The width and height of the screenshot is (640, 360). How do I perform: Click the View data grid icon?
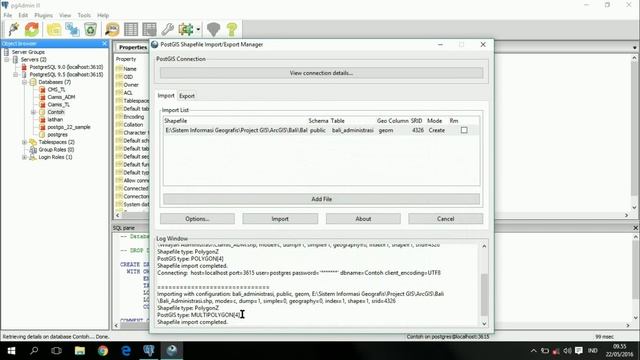click(x=131, y=29)
